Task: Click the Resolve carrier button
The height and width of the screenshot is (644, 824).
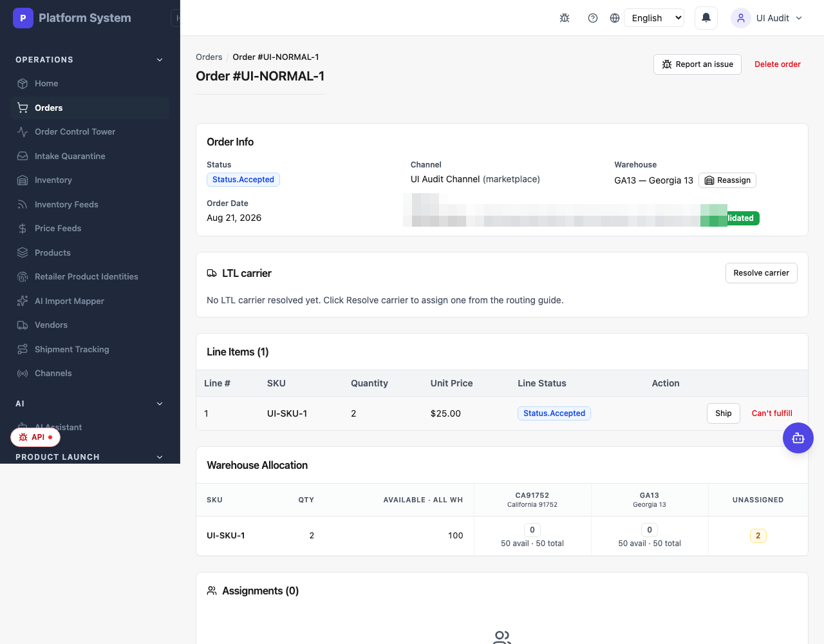Action: 761,273
